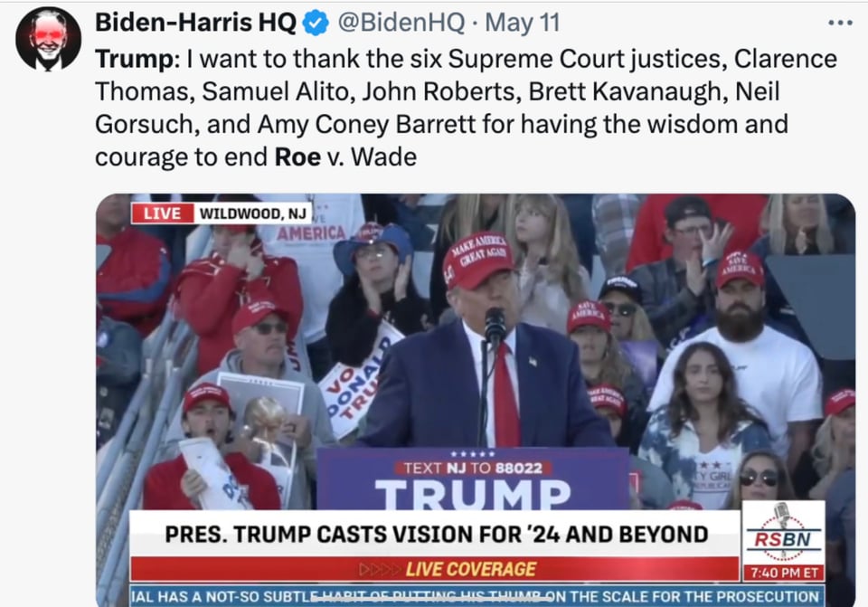Open the Biden-Harris HQ profile avatar

click(48, 39)
